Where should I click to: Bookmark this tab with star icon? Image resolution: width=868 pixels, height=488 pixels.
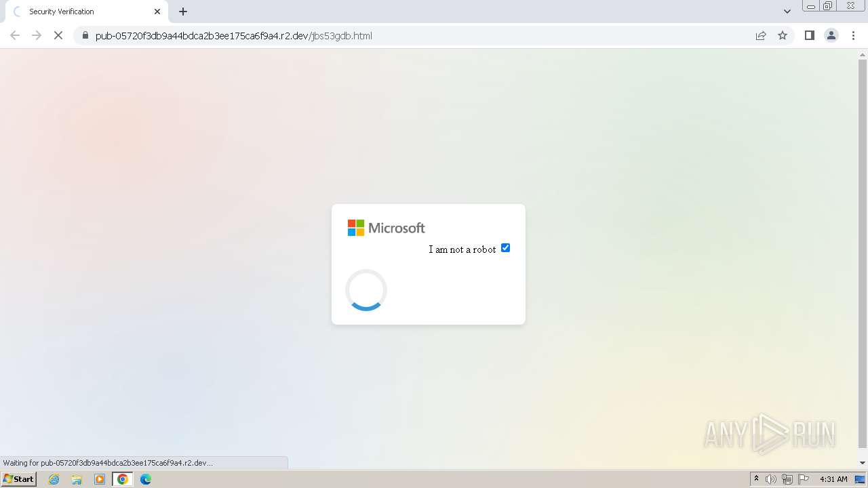pos(783,36)
